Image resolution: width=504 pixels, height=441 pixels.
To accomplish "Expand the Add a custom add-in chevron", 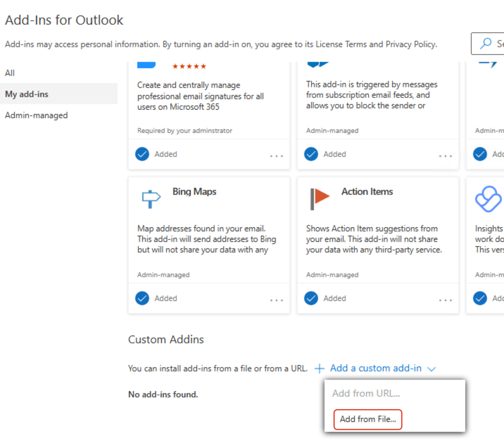I will 431,369.
